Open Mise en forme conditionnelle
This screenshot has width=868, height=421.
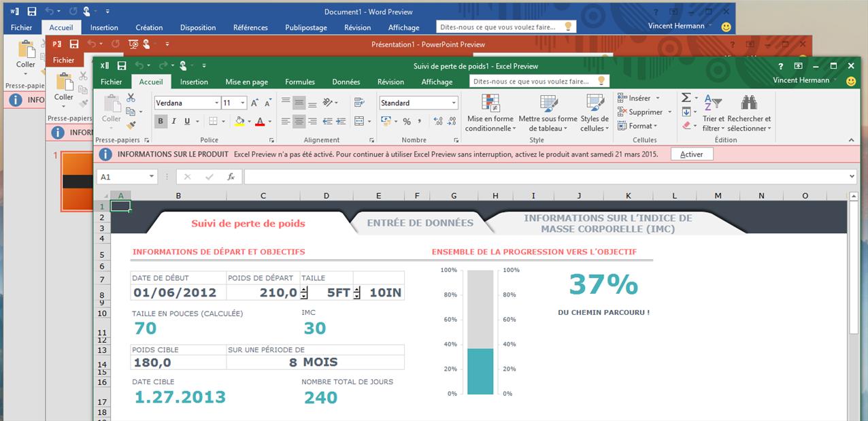coord(490,113)
